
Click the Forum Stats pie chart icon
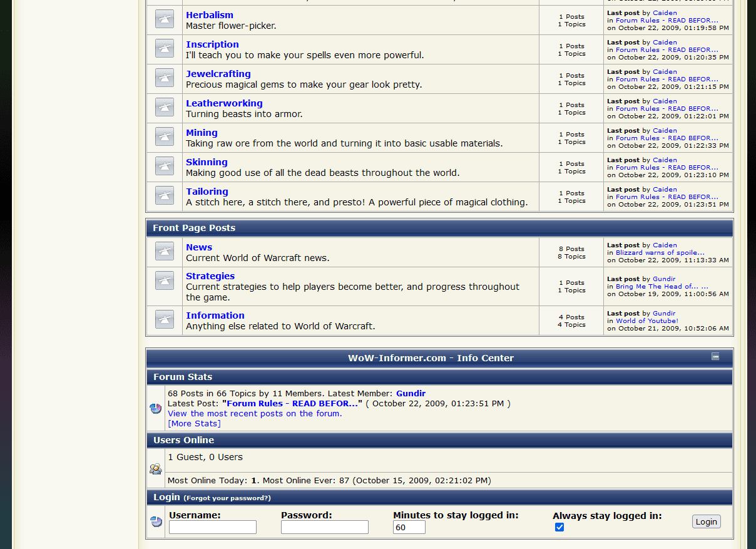pyautogui.click(x=156, y=409)
